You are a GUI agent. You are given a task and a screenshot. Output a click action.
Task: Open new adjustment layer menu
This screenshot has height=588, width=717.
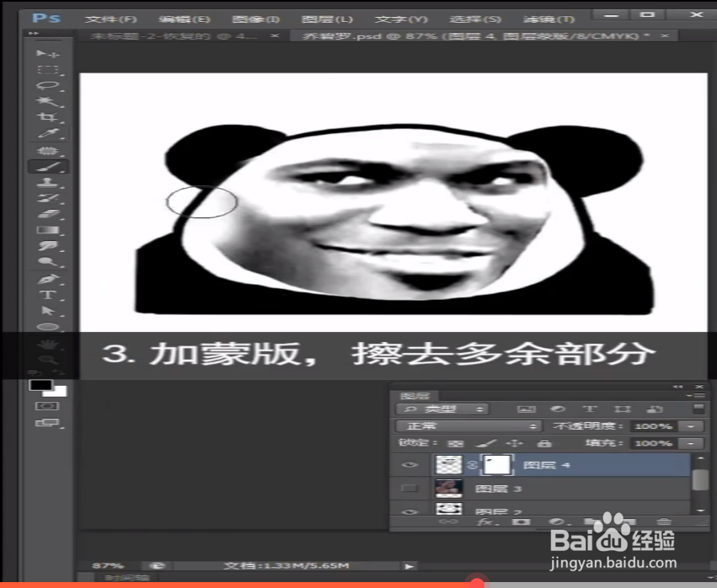pos(557,521)
